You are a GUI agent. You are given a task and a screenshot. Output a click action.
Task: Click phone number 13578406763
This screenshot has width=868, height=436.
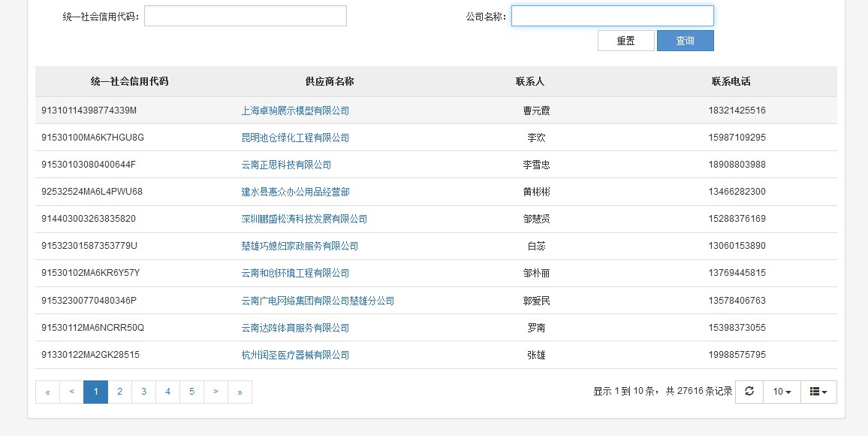coord(737,300)
